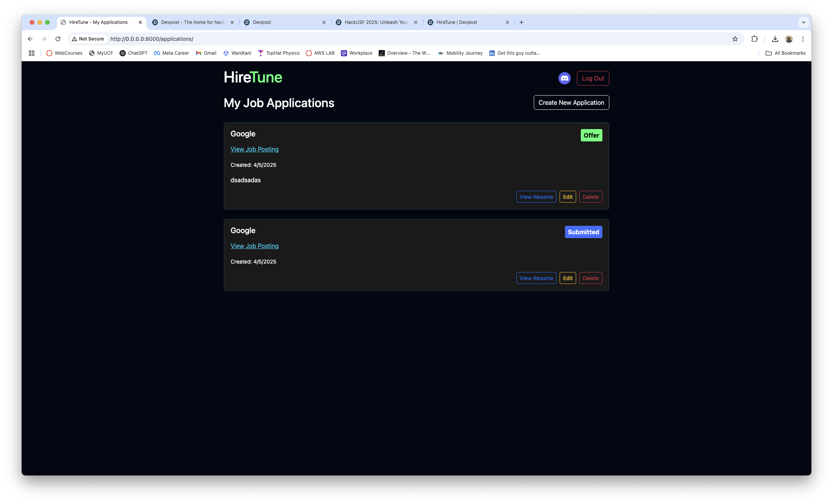Click Create New Application button
833x504 pixels.
(x=571, y=102)
